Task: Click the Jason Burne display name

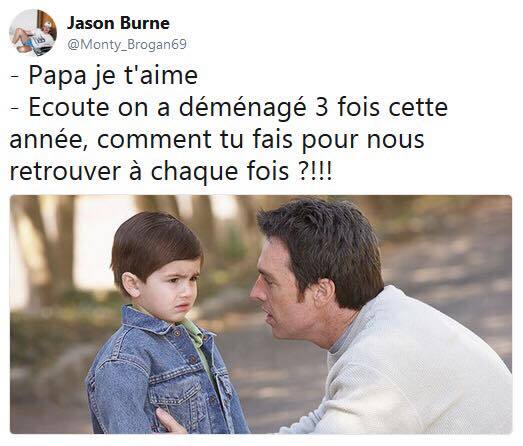Action: point(118,23)
